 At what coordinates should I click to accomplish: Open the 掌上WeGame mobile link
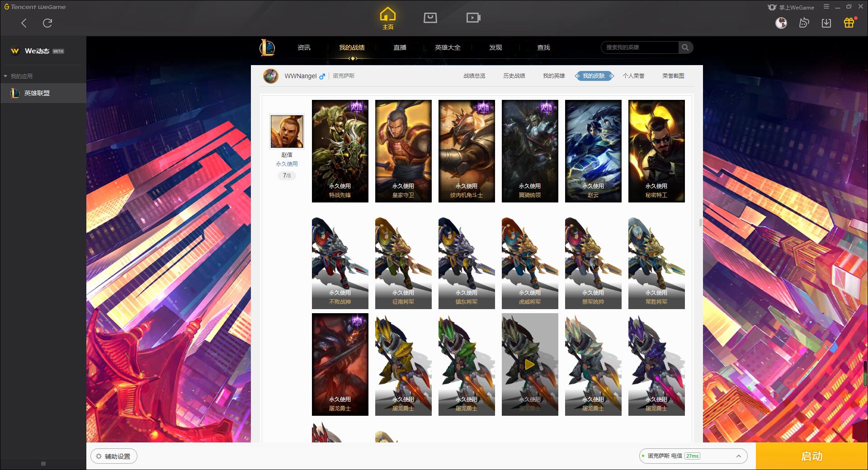pyautogui.click(x=791, y=7)
